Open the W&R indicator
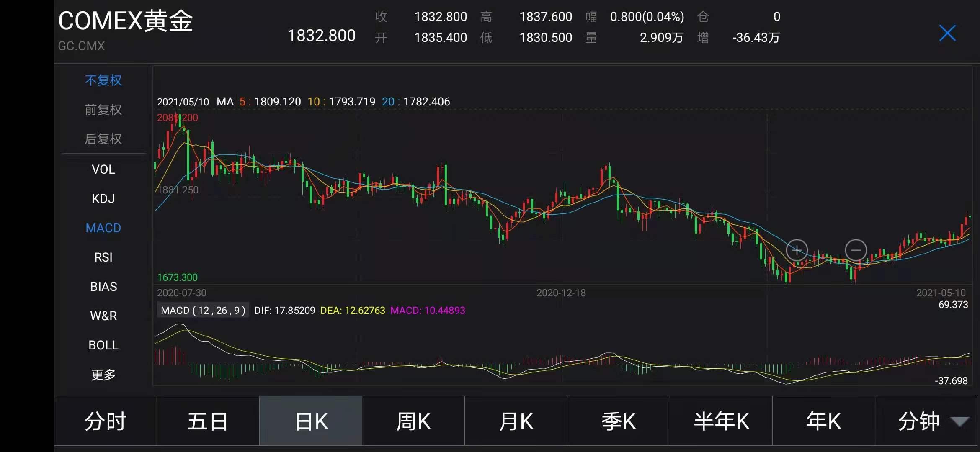980x452 pixels. click(x=103, y=316)
